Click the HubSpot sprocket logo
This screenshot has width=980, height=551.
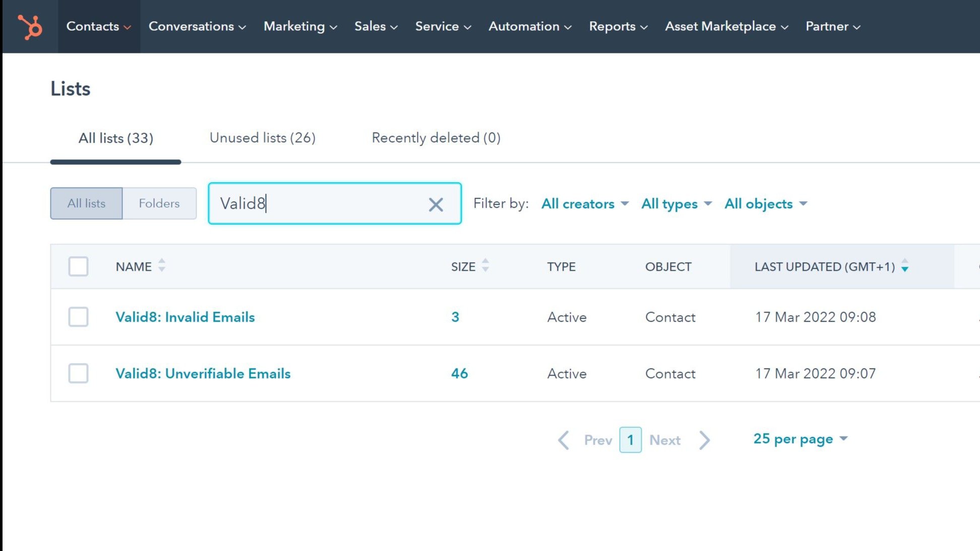click(x=30, y=26)
